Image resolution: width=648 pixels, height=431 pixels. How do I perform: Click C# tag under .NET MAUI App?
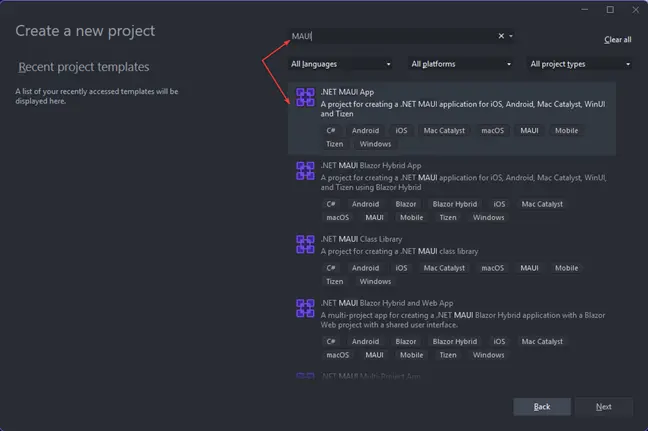[x=331, y=131]
